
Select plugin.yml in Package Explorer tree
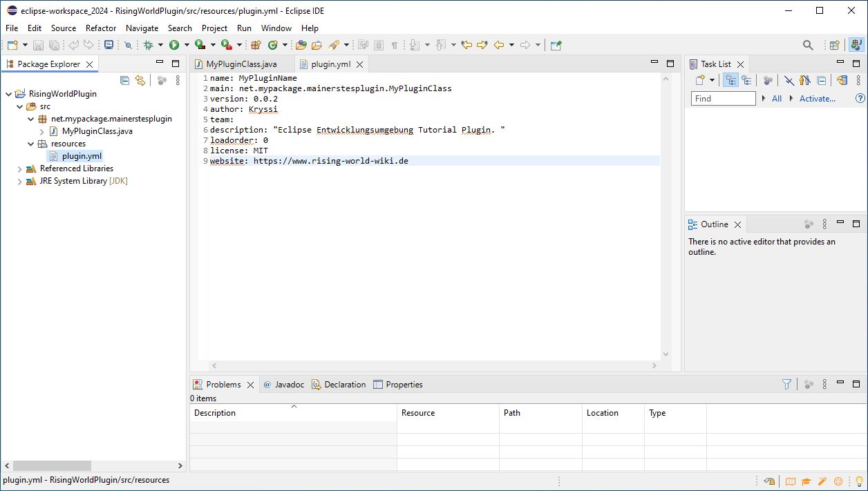point(82,156)
